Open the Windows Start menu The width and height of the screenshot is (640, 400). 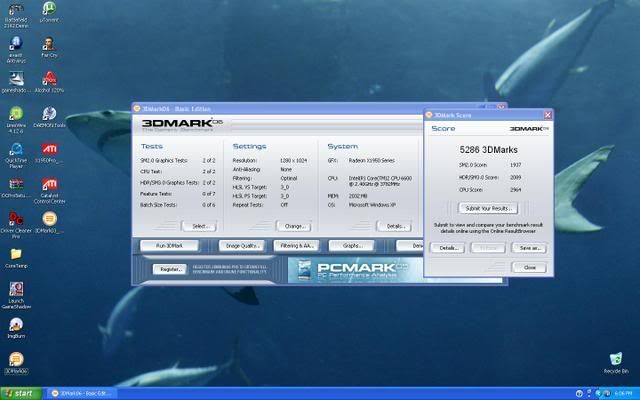(x=21, y=393)
